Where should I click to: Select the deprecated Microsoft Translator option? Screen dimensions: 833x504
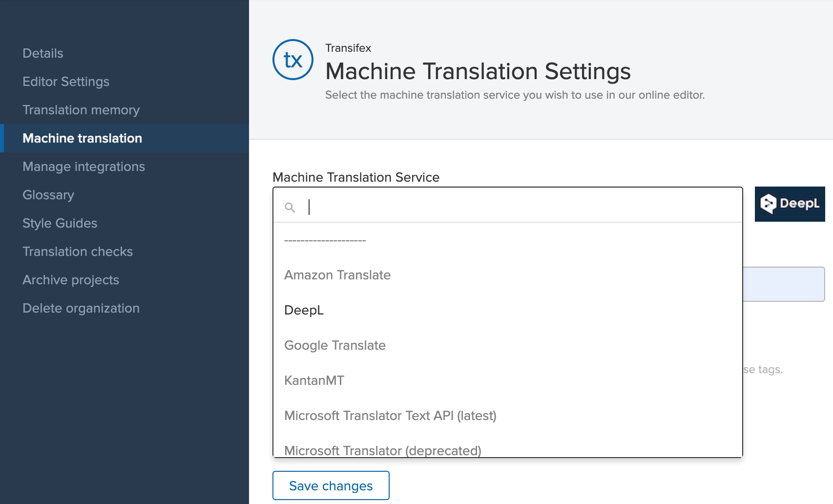383,450
